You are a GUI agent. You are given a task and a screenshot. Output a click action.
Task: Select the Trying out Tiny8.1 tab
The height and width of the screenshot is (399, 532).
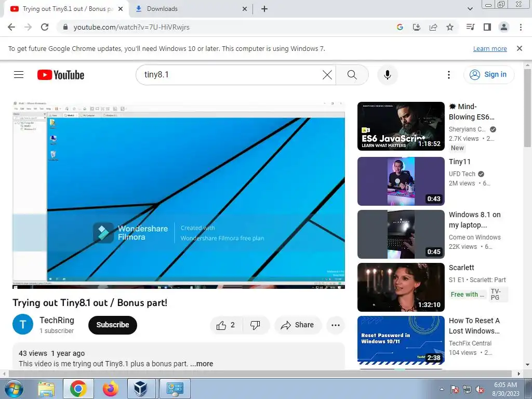66,9
